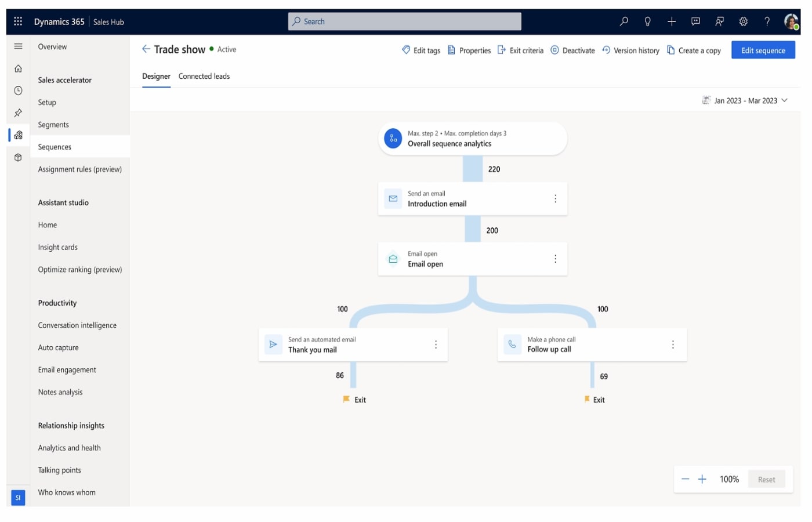Open the Jan 2023 - Mar 2023 date range dropdown
The height and width of the screenshot is (522, 812).
pyautogui.click(x=745, y=100)
